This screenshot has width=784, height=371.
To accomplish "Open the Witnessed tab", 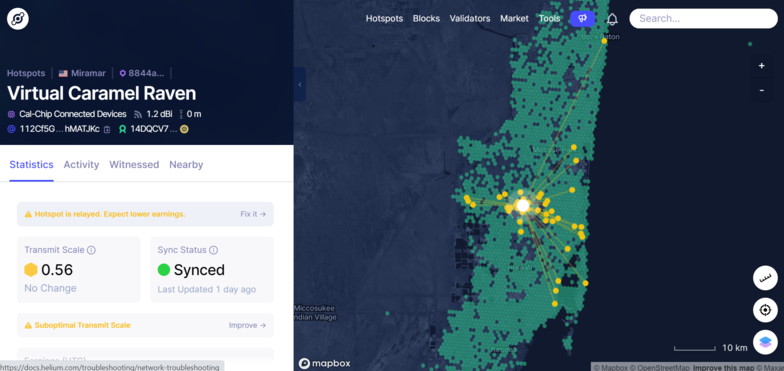I will [134, 164].
